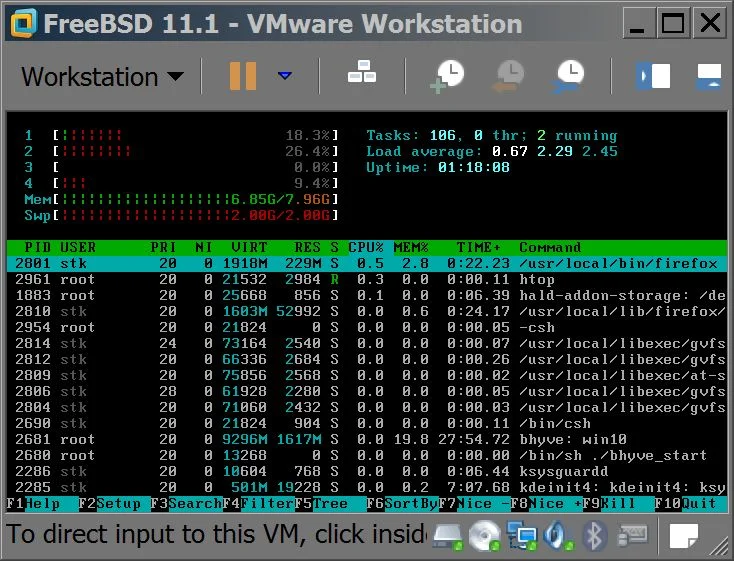Open the snapshot manager icon

coord(568,76)
